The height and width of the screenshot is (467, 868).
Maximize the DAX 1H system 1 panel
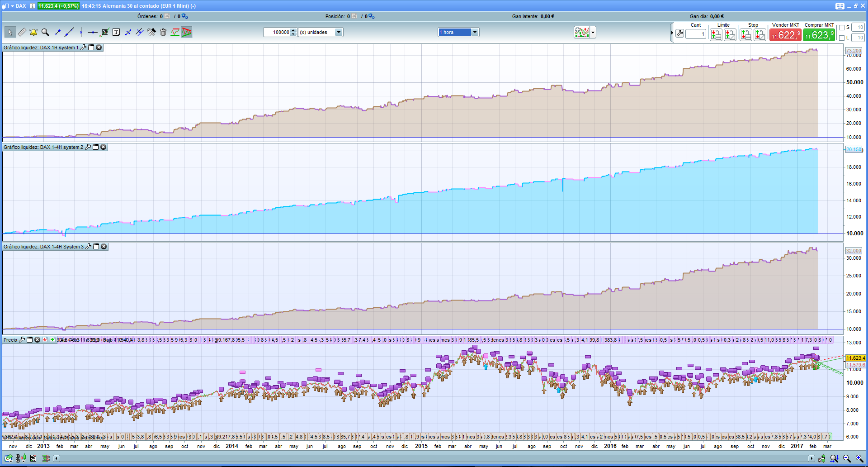click(x=91, y=48)
